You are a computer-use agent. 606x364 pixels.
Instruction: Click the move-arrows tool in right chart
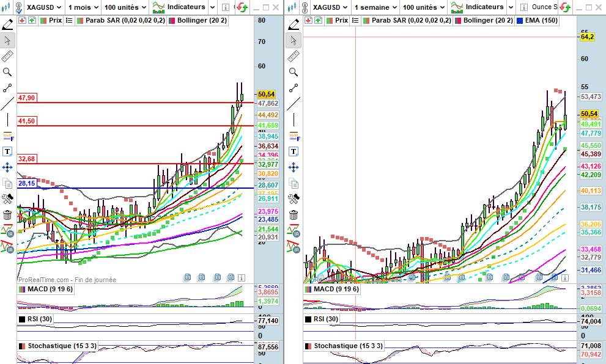click(x=294, y=167)
